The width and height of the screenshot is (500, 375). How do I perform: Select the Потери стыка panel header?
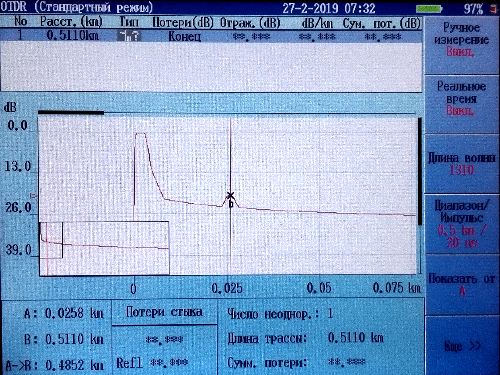pos(164,312)
